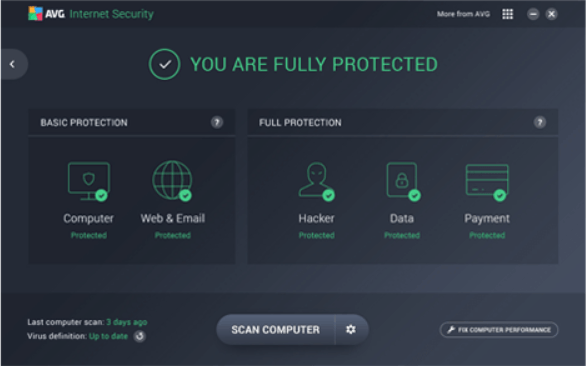Close the AVG window
This screenshot has width=586, height=366.
tap(551, 14)
